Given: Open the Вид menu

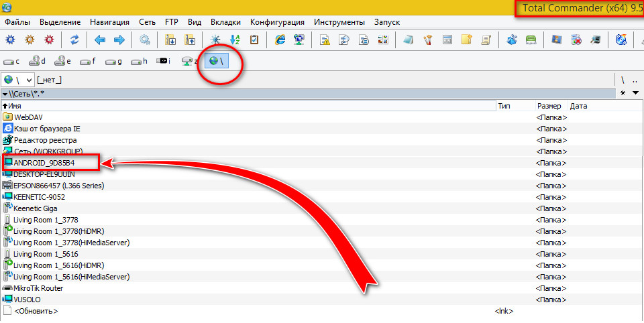Looking at the screenshot, I should [x=195, y=22].
